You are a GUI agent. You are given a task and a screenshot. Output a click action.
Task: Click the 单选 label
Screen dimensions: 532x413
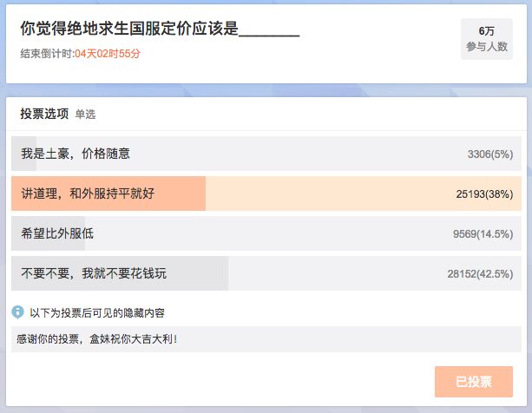coord(85,115)
